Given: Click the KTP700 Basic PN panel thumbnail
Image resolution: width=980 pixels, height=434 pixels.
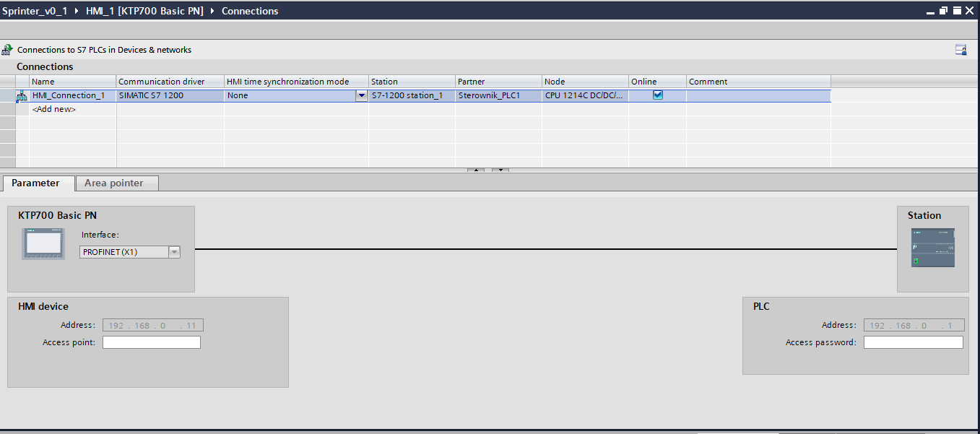Looking at the screenshot, I should pyautogui.click(x=43, y=244).
